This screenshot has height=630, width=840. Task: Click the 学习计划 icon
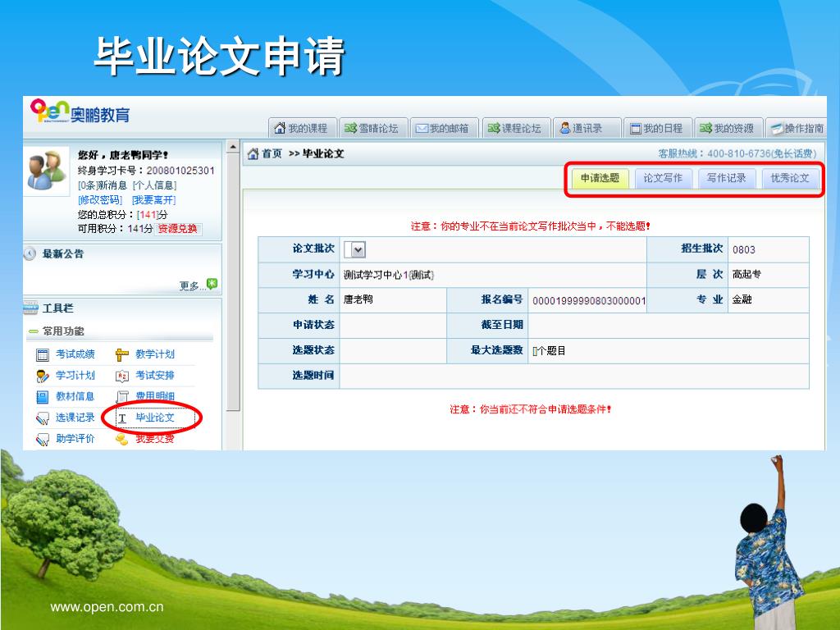pyautogui.click(x=43, y=376)
